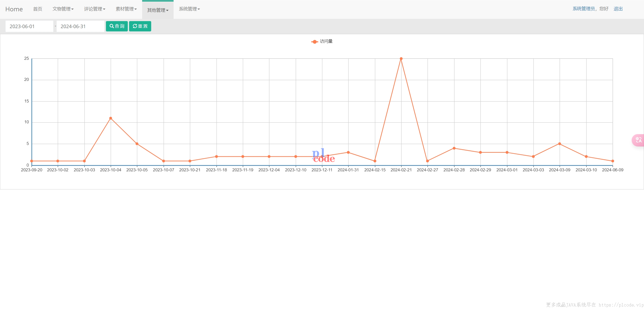Focus the end date field 2024-06-31
Image resolution: width=644 pixels, height=309 pixels.
pos(80,26)
